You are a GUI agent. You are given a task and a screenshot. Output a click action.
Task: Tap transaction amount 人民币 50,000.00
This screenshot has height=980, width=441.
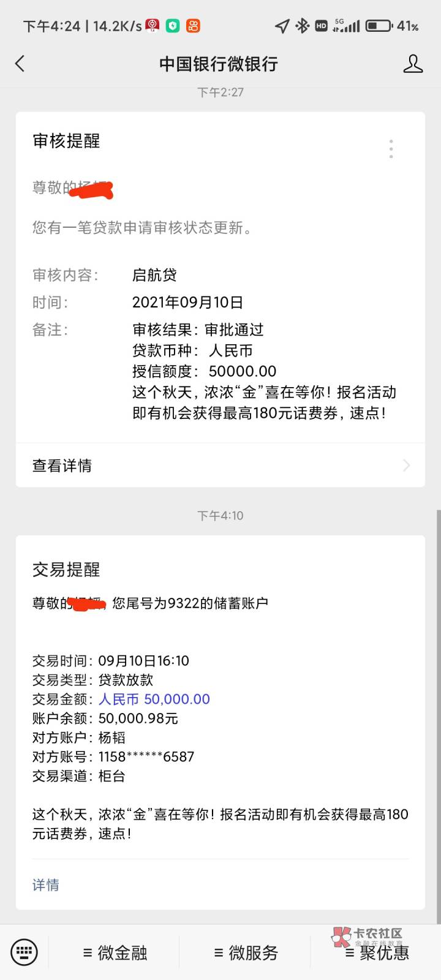154,699
